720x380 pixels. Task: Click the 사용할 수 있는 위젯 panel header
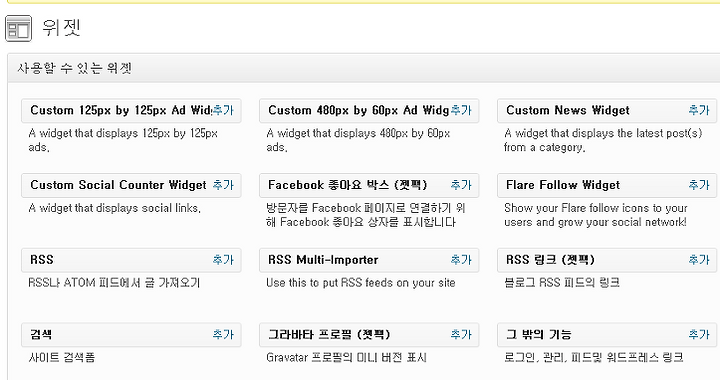(x=364, y=68)
